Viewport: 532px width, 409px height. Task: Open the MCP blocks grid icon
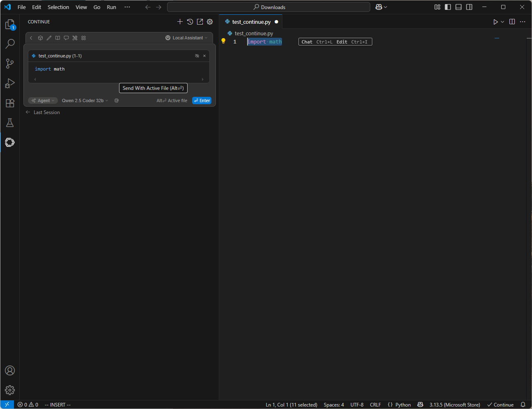[x=83, y=38]
